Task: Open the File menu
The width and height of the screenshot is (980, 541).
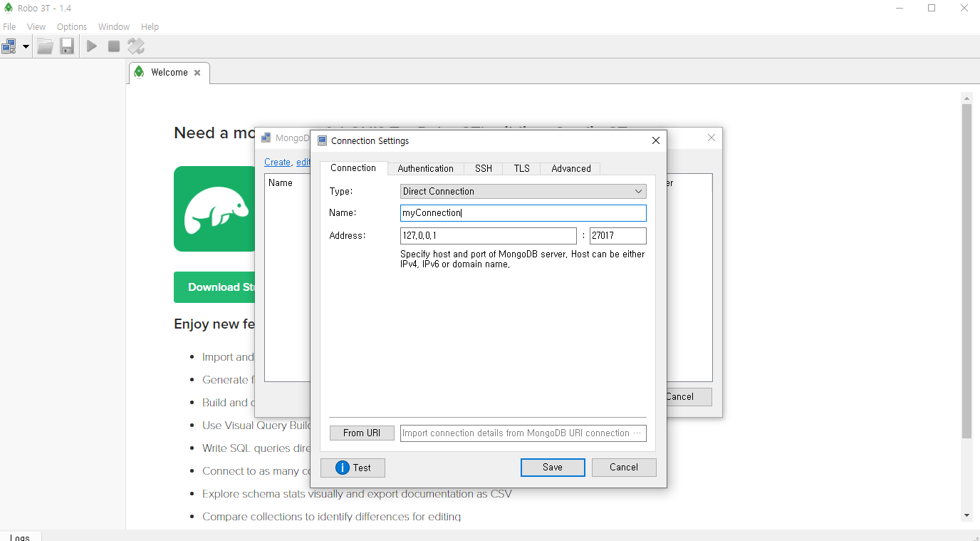Action: click(x=9, y=26)
